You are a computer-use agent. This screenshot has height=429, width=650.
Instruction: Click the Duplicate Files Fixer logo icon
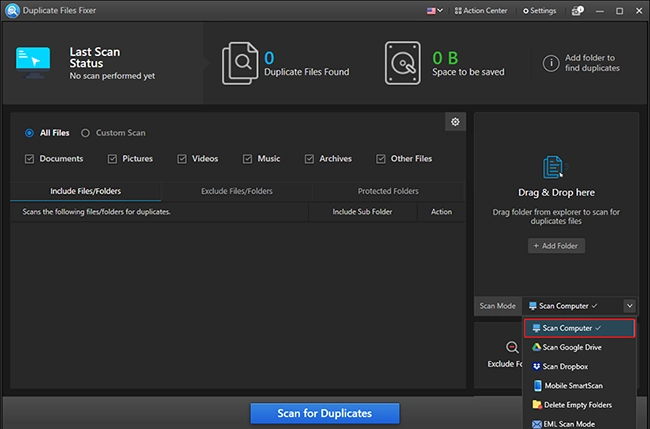click(12, 10)
